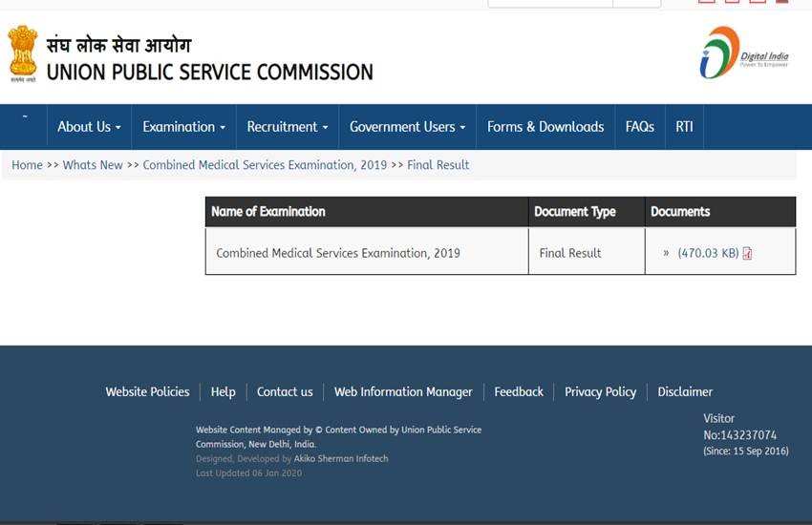812x525 pixels.
Task: Open the Feedback footer link
Action: pos(519,391)
